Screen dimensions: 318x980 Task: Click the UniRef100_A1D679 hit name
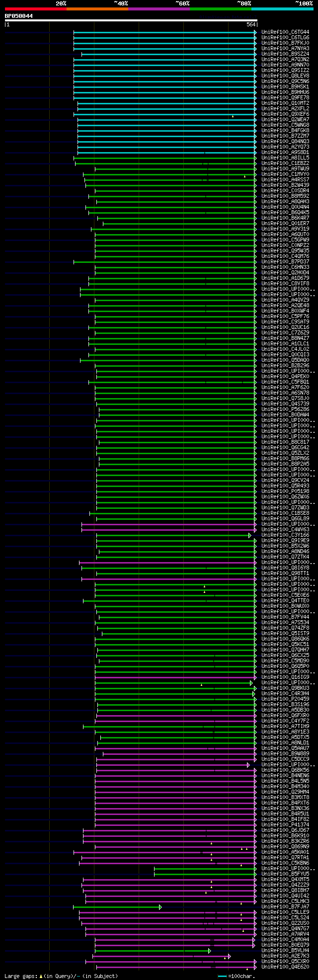pos(285,278)
